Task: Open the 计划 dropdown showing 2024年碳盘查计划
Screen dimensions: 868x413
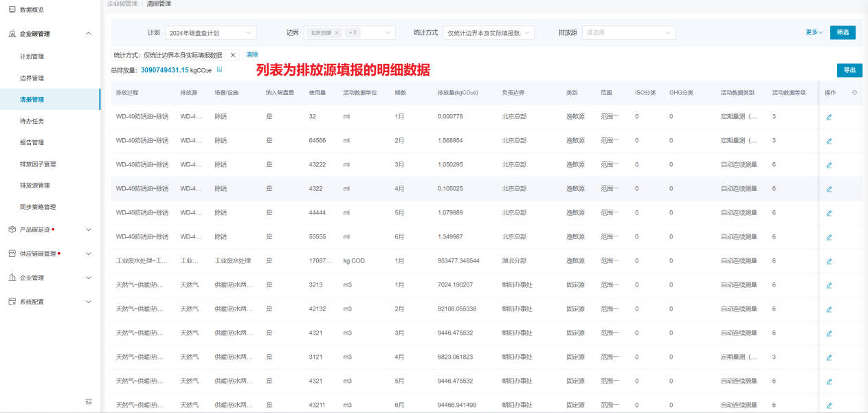Action: (210, 33)
